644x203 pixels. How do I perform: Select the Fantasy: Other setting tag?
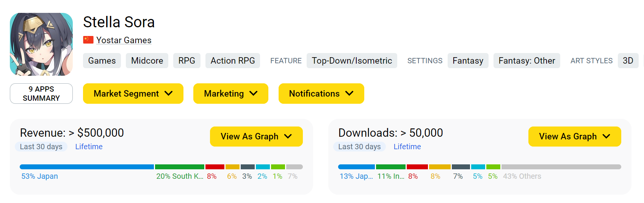point(526,61)
